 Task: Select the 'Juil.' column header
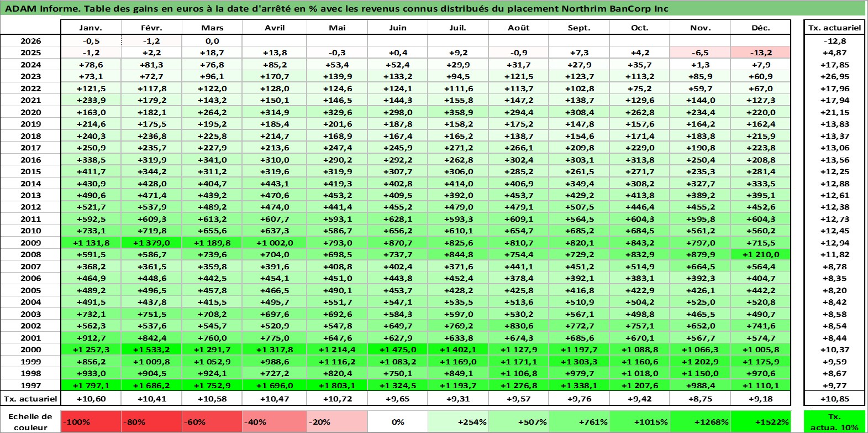[458, 28]
